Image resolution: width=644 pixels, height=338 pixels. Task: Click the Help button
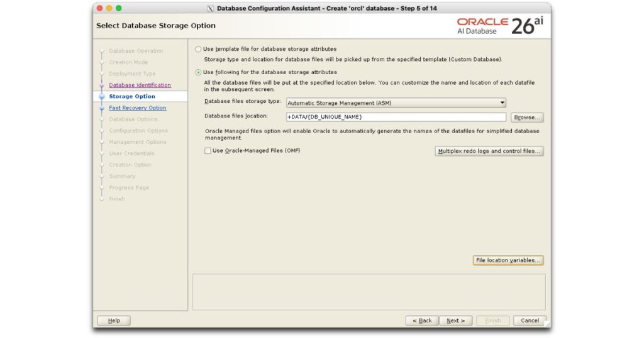114,321
